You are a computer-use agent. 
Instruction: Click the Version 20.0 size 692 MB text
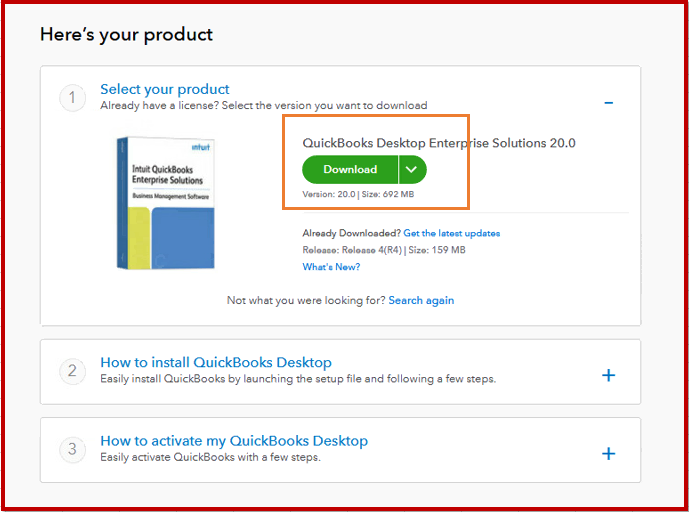click(x=358, y=194)
